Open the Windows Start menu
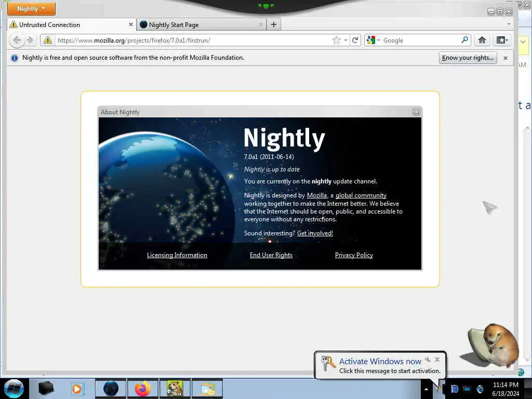Screen dimensions: 532x399 pyautogui.click(x=14, y=389)
